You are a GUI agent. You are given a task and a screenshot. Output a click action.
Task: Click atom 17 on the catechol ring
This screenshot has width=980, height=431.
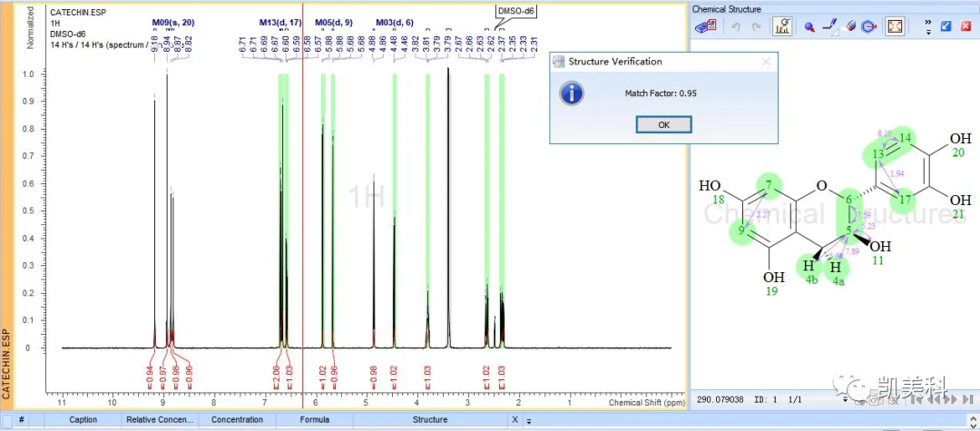point(905,200)
